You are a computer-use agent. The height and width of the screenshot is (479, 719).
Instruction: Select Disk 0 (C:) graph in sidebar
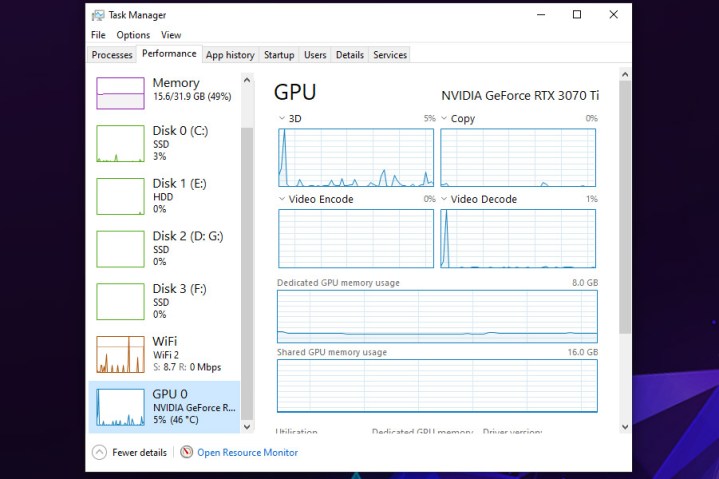[x=120, y=143]
